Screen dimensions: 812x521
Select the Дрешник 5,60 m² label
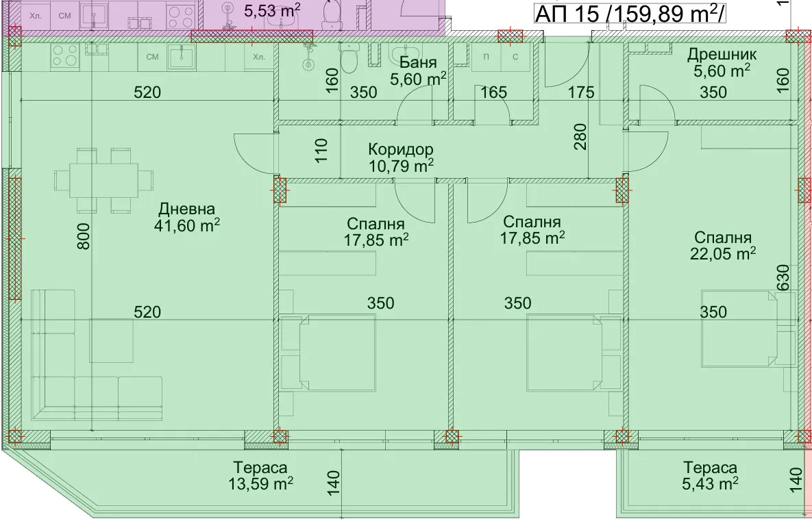click(x=722, y=63)
